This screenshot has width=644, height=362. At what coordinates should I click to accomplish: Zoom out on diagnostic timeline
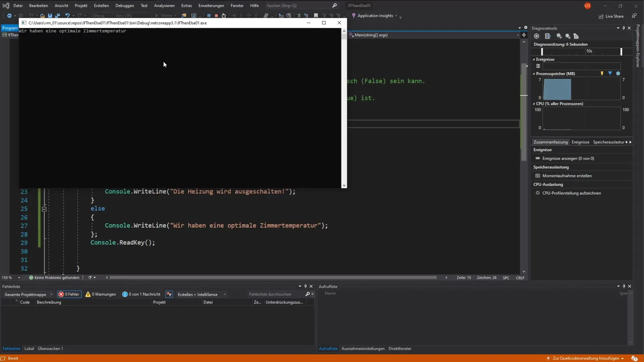click(568, 36)
